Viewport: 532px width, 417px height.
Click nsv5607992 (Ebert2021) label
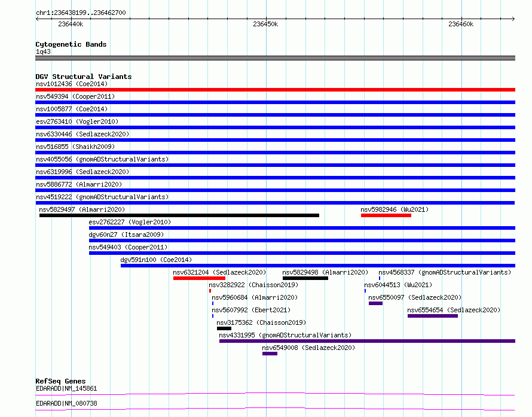click(x=251, y=310)
